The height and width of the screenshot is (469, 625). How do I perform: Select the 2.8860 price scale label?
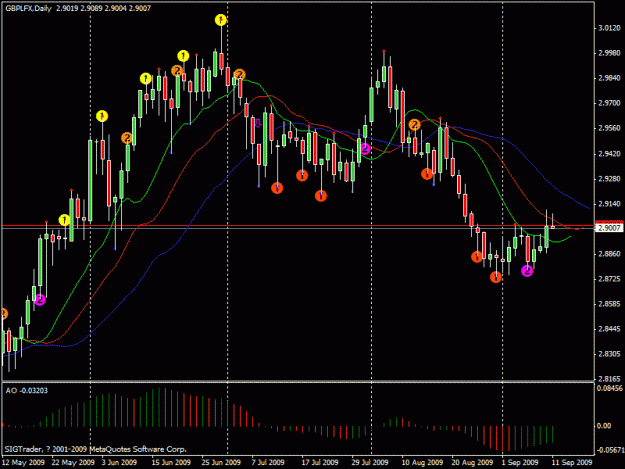point(609,254)
